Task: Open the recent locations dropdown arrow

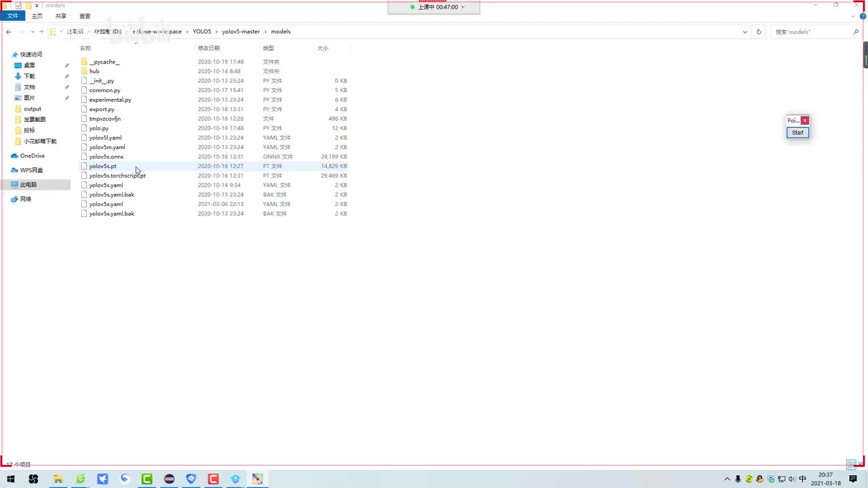Action: 33,32
